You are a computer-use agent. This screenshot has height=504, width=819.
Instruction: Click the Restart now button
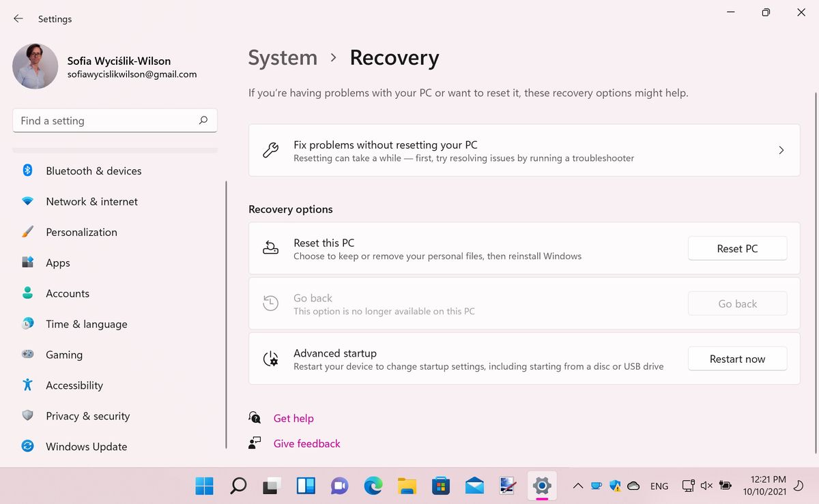coord(737,358)
